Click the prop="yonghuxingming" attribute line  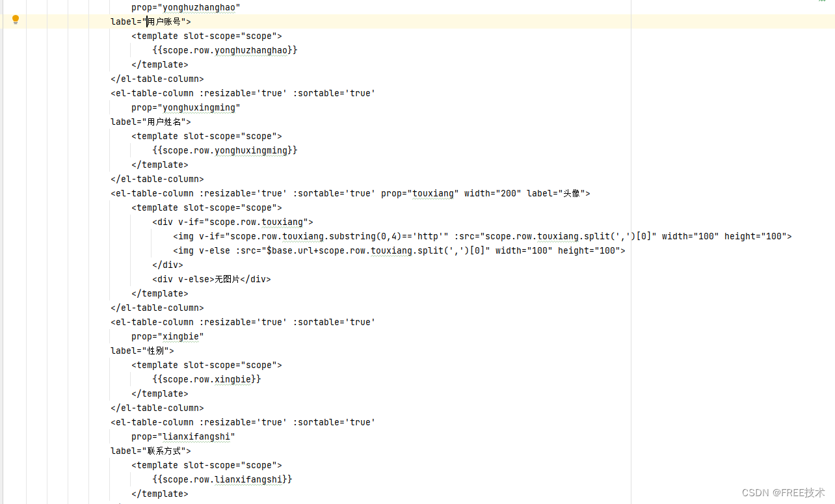(x=185, y=107)
